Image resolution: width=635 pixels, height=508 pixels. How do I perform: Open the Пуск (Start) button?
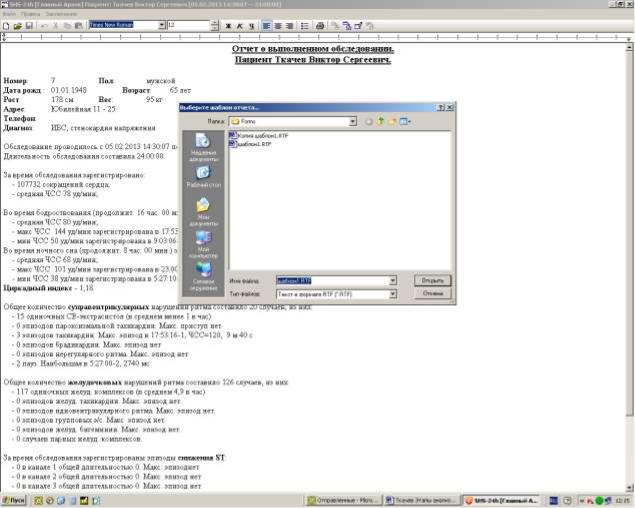tap(14, 500)
